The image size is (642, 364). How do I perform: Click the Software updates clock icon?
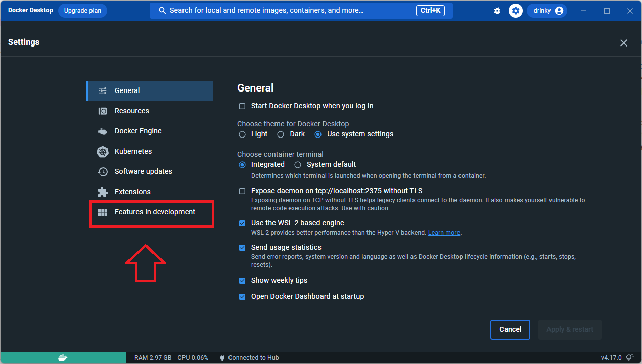(x=103, y=171)
